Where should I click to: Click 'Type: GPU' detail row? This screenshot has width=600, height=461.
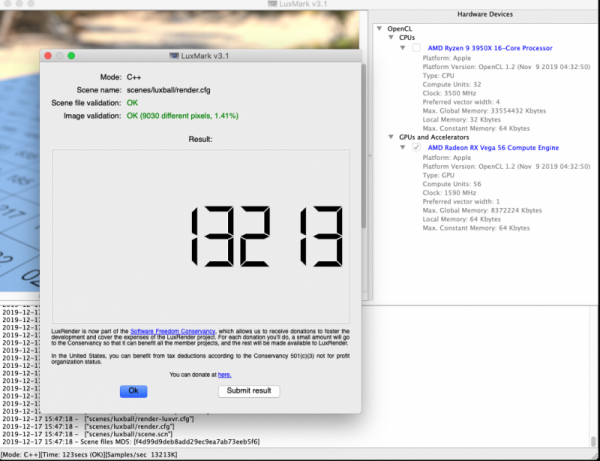pyautogui.click(x=438, y=175)
